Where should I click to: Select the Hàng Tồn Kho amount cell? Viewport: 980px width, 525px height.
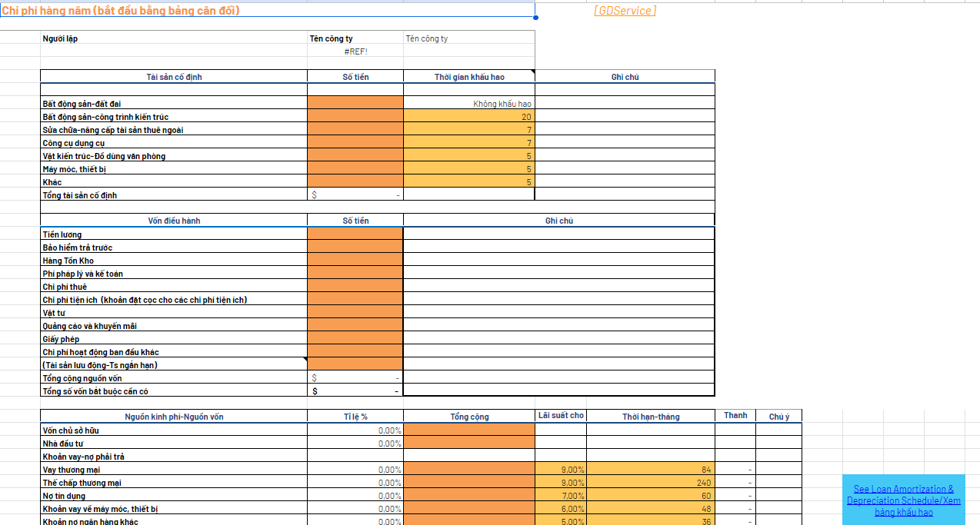(x=355, y=261)
